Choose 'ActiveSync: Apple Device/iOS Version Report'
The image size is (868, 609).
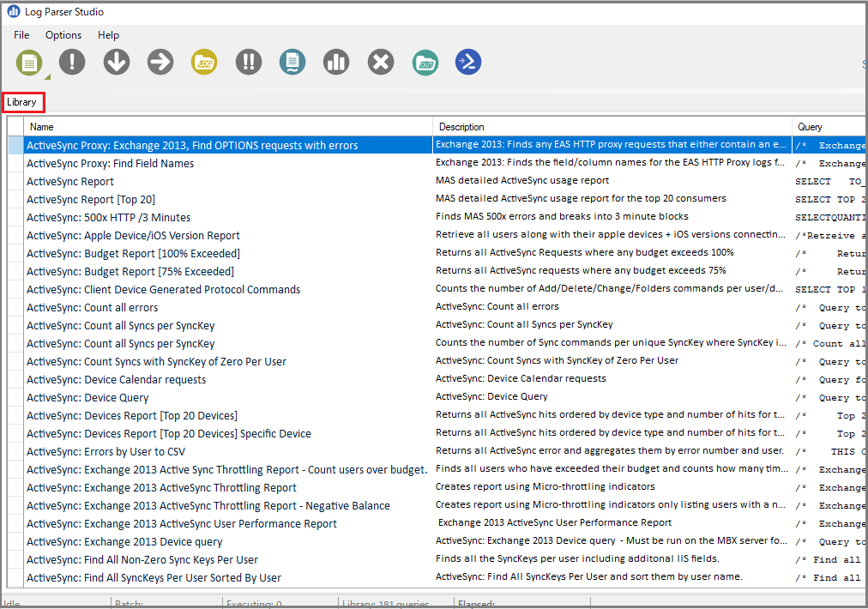tap(134, 235)
